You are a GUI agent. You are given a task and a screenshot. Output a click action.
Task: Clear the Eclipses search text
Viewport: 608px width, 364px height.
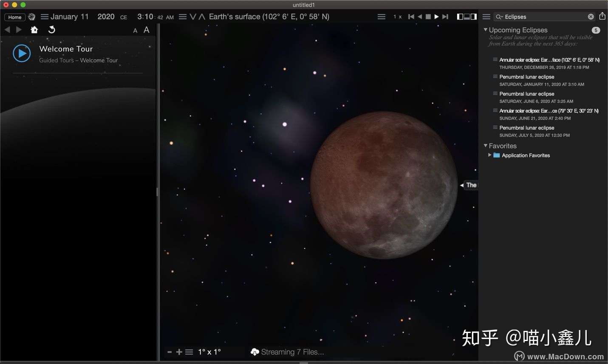point(591,17)
